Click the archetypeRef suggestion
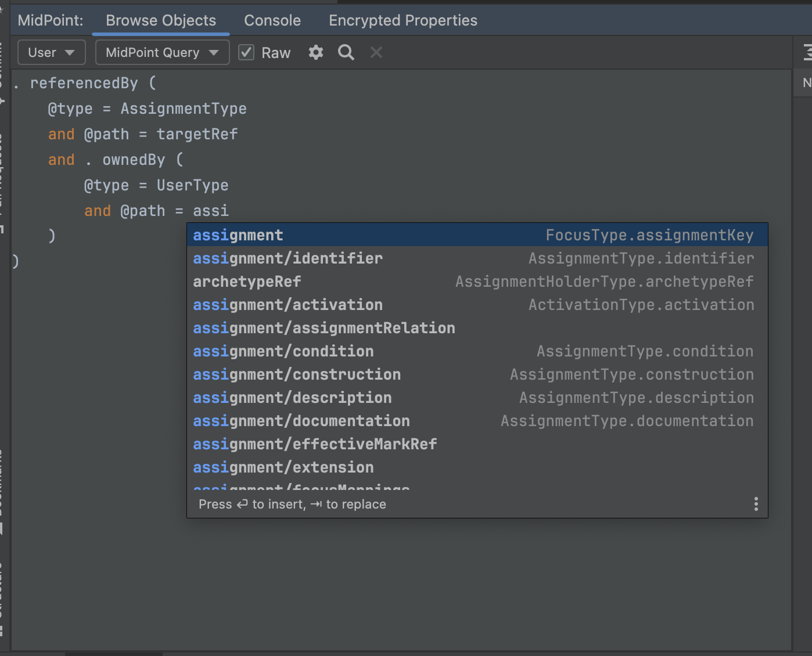The height and width of the screenshot is (656, 812). tap(247, 281)
